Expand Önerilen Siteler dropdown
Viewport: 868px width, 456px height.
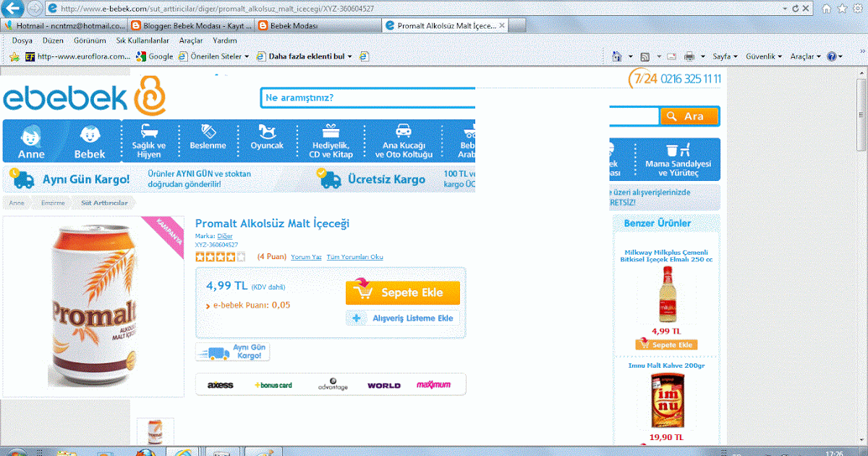tap(247, 56)
